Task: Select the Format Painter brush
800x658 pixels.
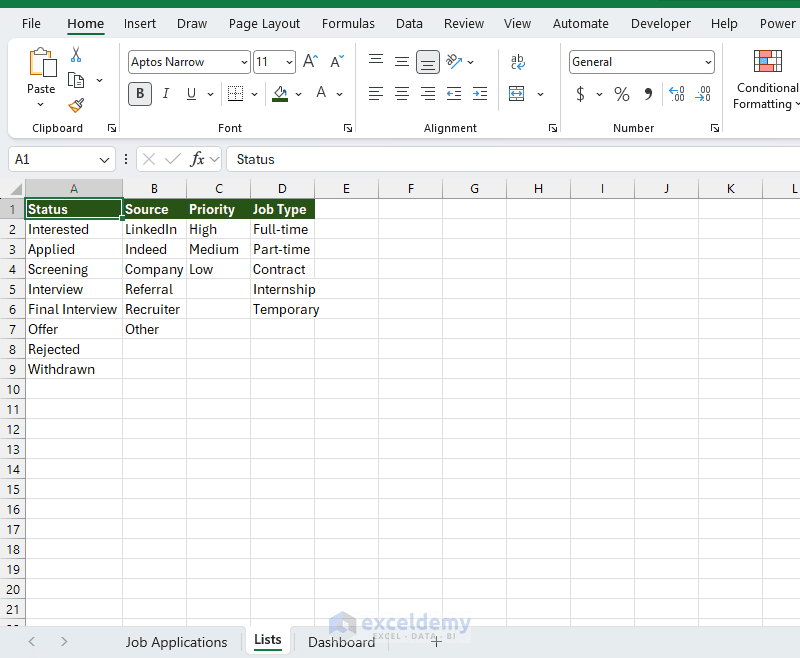Action: [x=76, y=106]
